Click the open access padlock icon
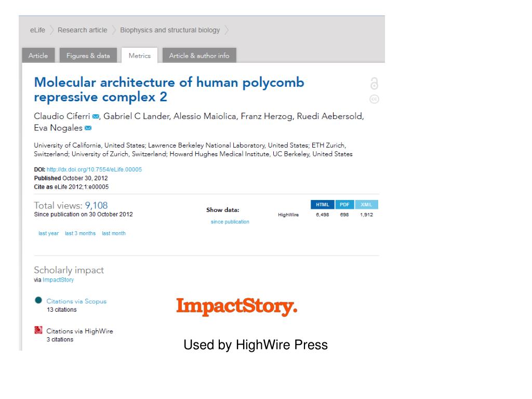The height and width of the screenshot is (399, 532). click(x=374, y=84)
